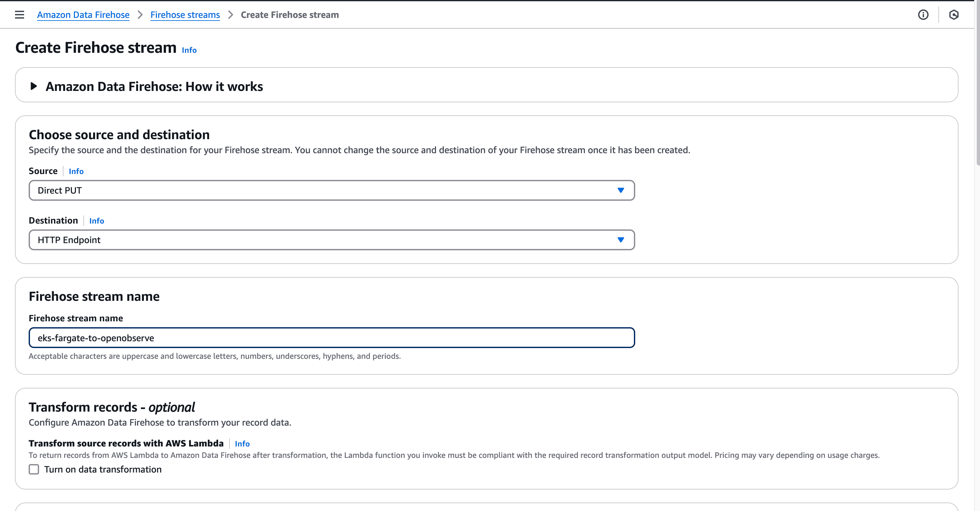Click the Source dropdown arrow icon
This screenshot has width=980, height=511.
621,190
